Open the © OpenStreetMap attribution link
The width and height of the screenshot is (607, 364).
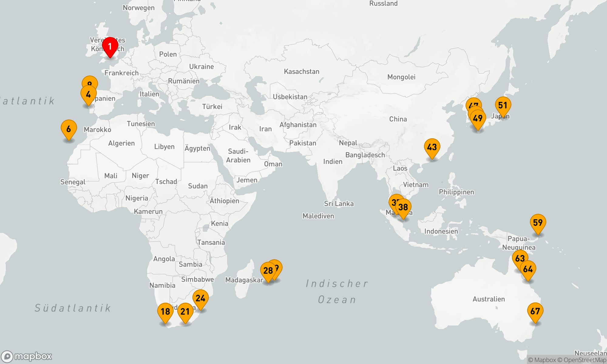tap(582, 360)
